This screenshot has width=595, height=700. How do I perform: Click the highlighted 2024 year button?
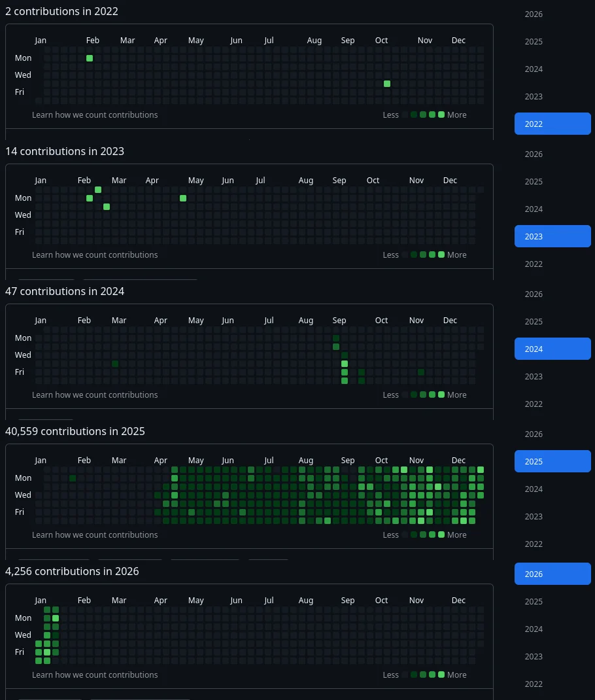[552, 349]
